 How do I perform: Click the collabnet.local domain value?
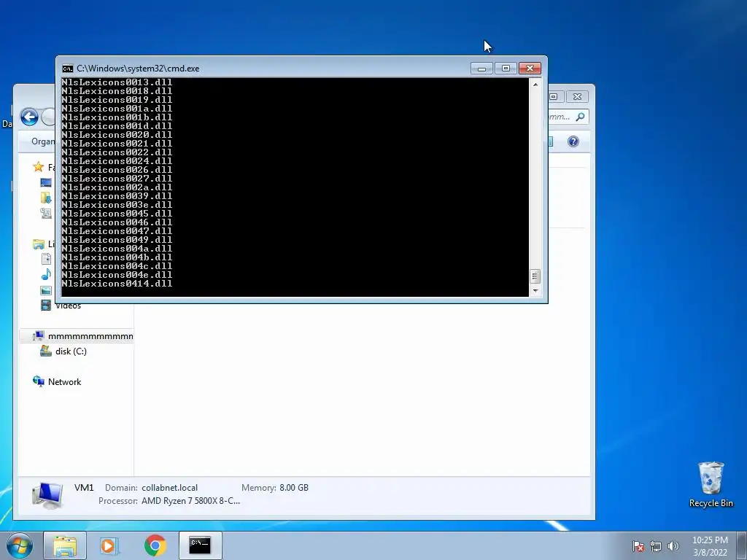(x=169, y=488)
